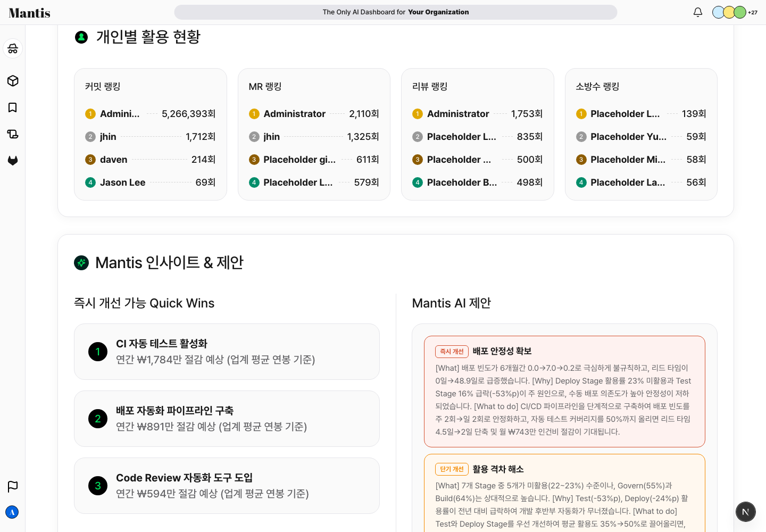
Task: Open the incognito glasses sidebar icon
Action: [13, 48]
